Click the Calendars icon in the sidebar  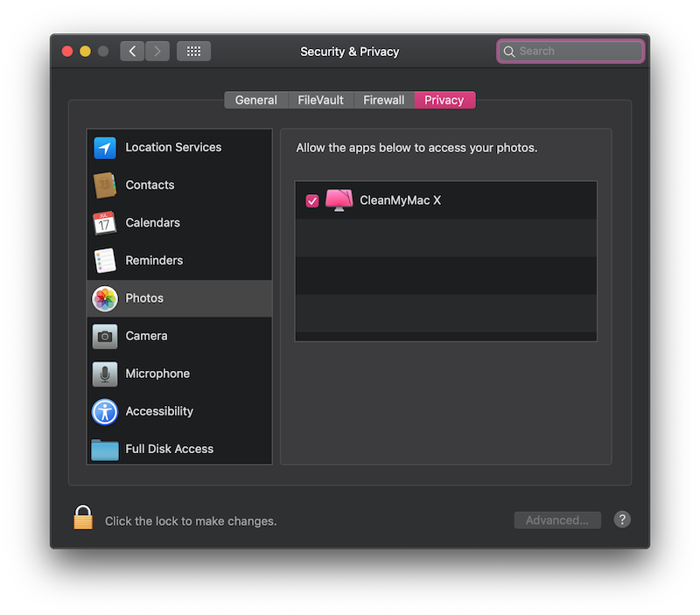click(105, 223)
